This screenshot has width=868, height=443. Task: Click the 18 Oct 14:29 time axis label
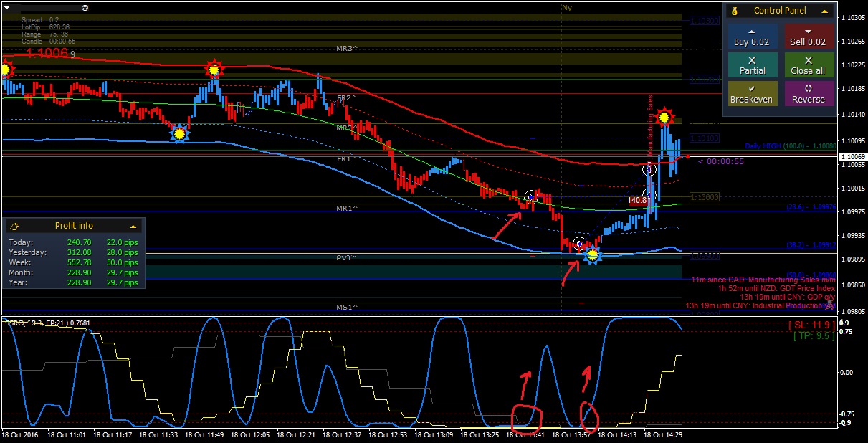663,434
